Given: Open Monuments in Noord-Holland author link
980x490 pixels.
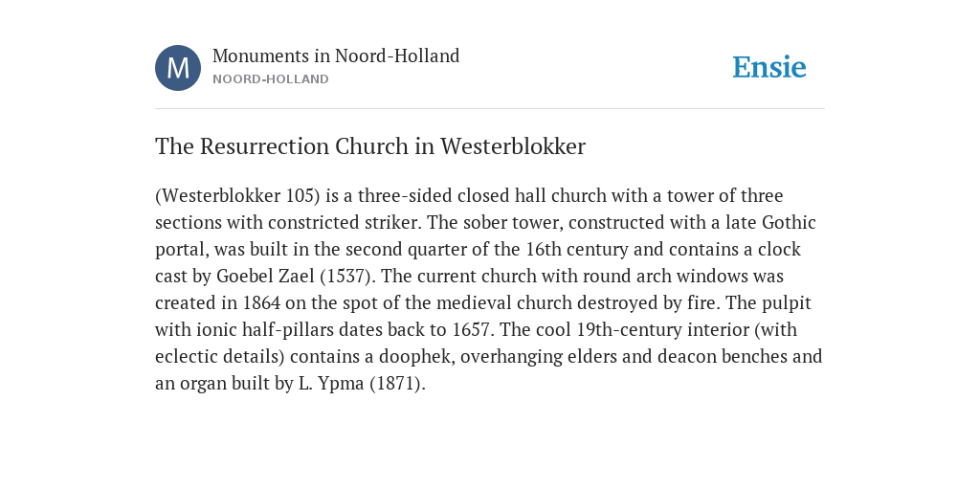Looking at the screenshot, I should pyautogui.click(x=336, y=56).
